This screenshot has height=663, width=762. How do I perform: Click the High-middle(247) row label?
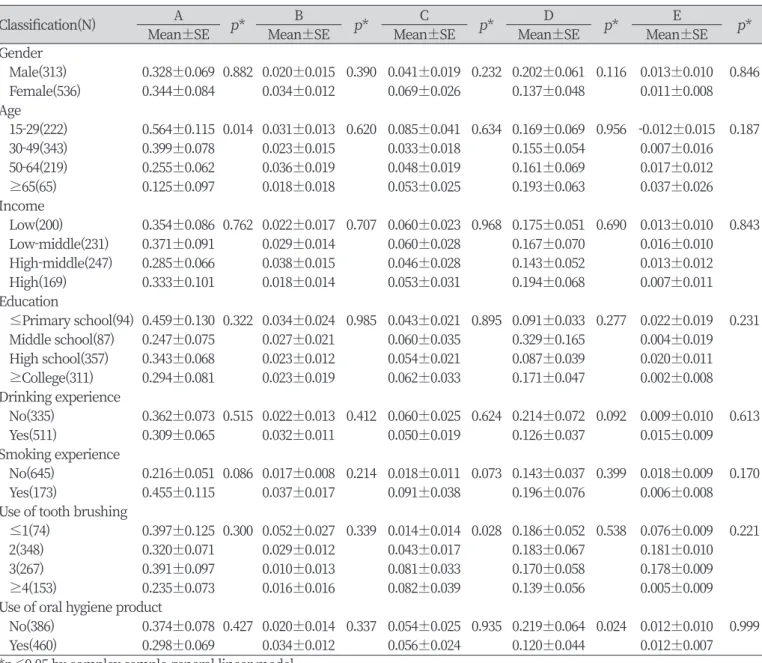click(x=61, y=263)
